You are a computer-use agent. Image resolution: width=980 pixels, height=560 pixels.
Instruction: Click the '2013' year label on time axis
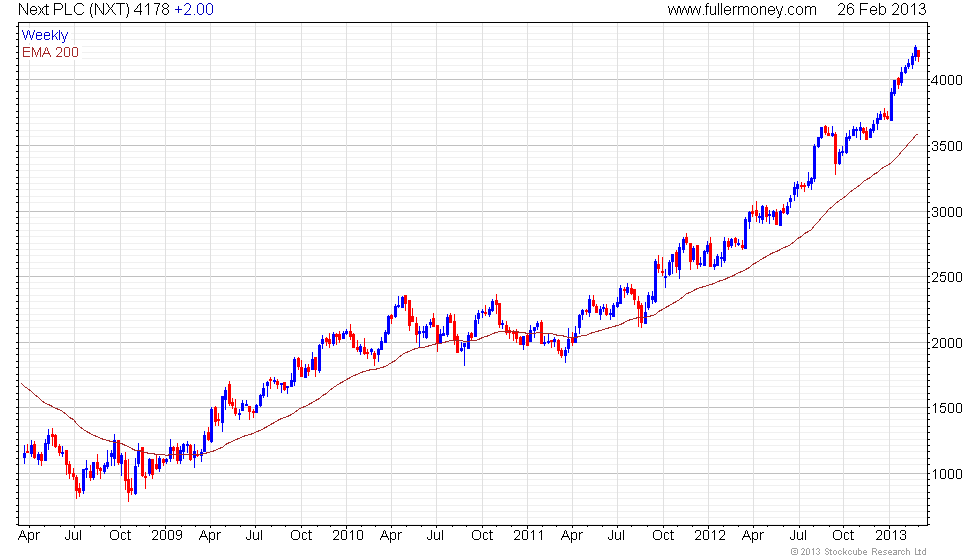pos(891,536)
